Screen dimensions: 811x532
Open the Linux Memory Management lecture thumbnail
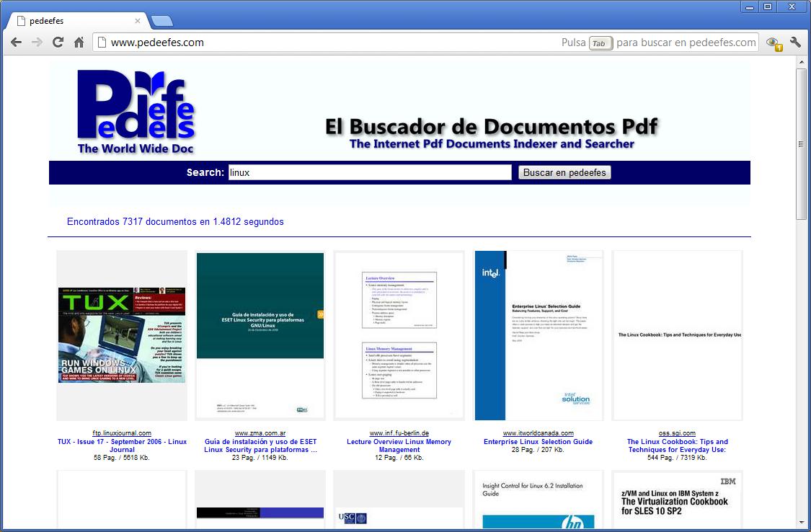click(399, 335)
